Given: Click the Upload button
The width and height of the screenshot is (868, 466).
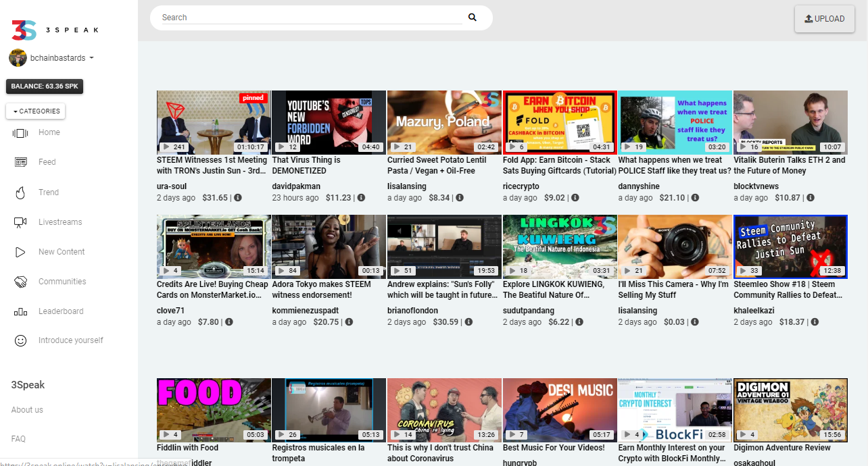Looking at the screenshot, I should pos(824,19).
